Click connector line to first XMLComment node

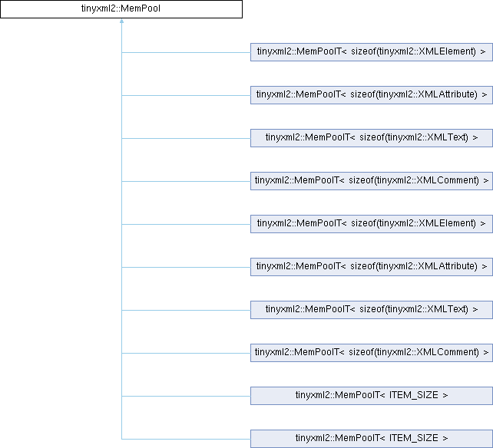pos(186,181)
